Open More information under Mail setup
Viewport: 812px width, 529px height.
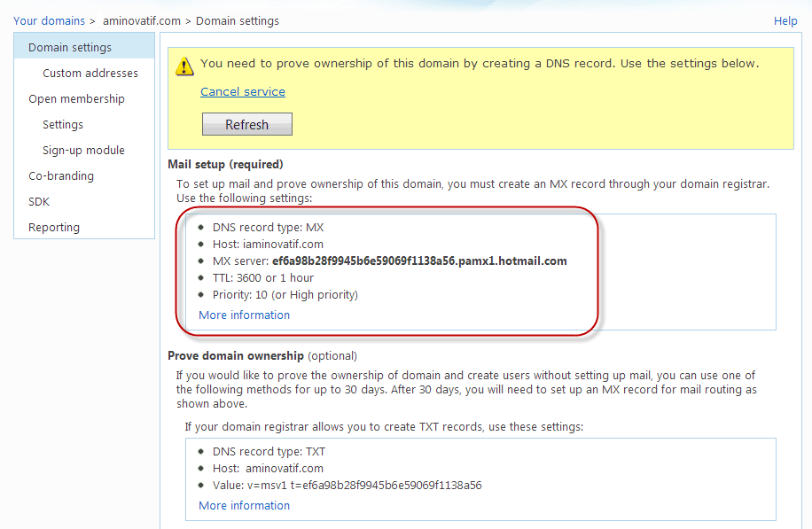click(x=244, y=315)
